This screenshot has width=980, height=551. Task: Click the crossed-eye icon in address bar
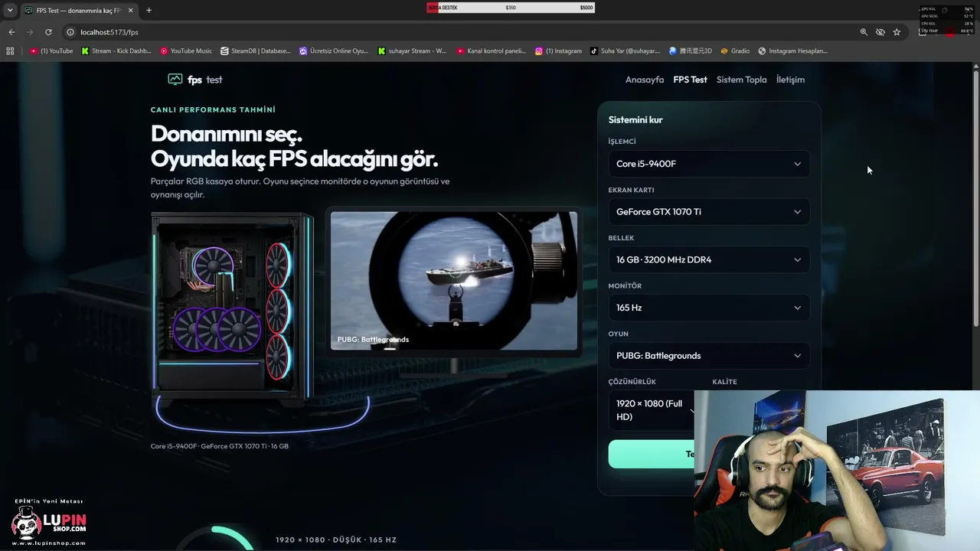(x=880, y=32)
